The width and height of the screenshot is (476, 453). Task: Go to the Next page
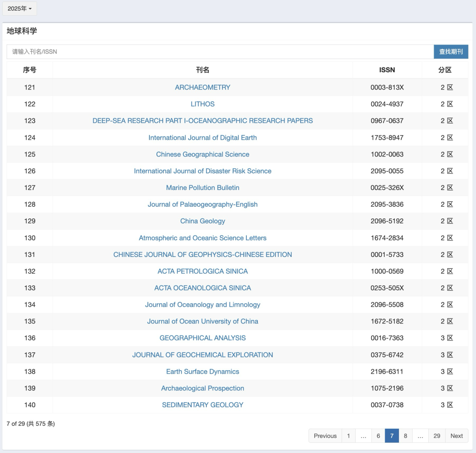pos(457,436)
